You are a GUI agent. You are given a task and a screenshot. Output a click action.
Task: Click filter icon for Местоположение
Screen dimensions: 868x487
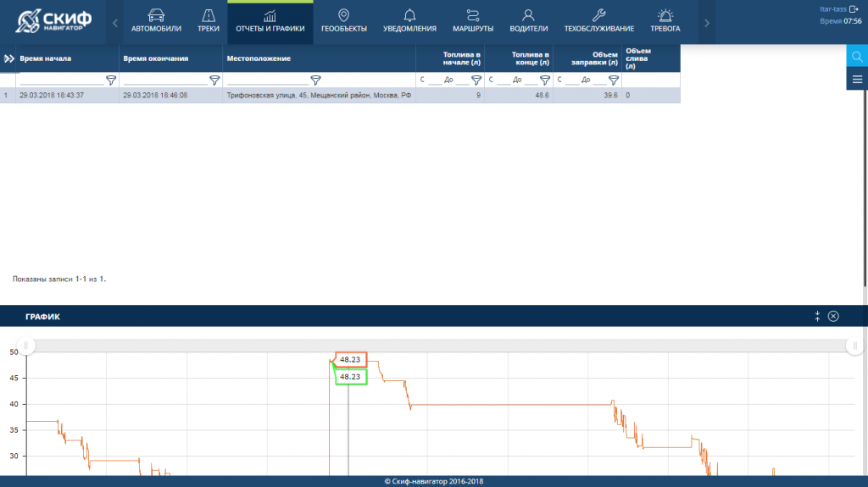[x=315, y=80]
